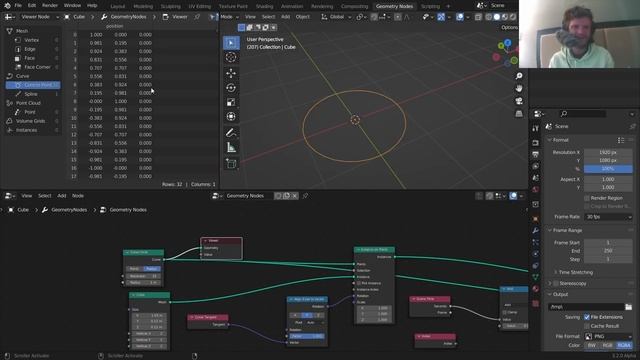Screen dimensions: 640x360
Task: Open the Output properties tab icon
Action: click(536, 154)
